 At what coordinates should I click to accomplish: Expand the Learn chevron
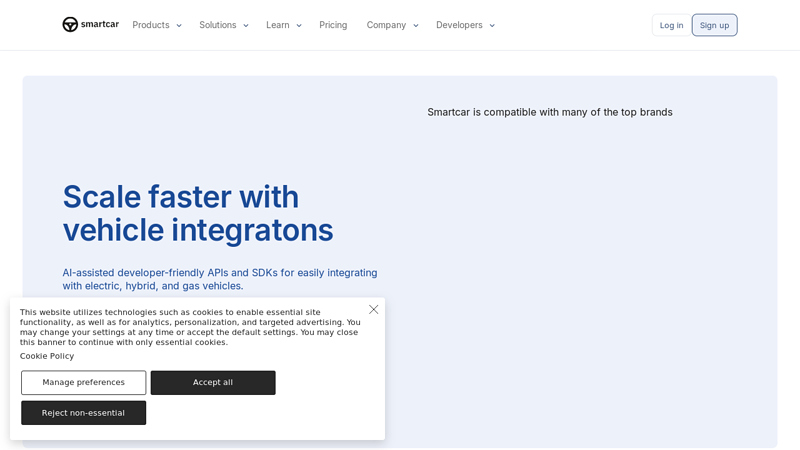(299, 26)
